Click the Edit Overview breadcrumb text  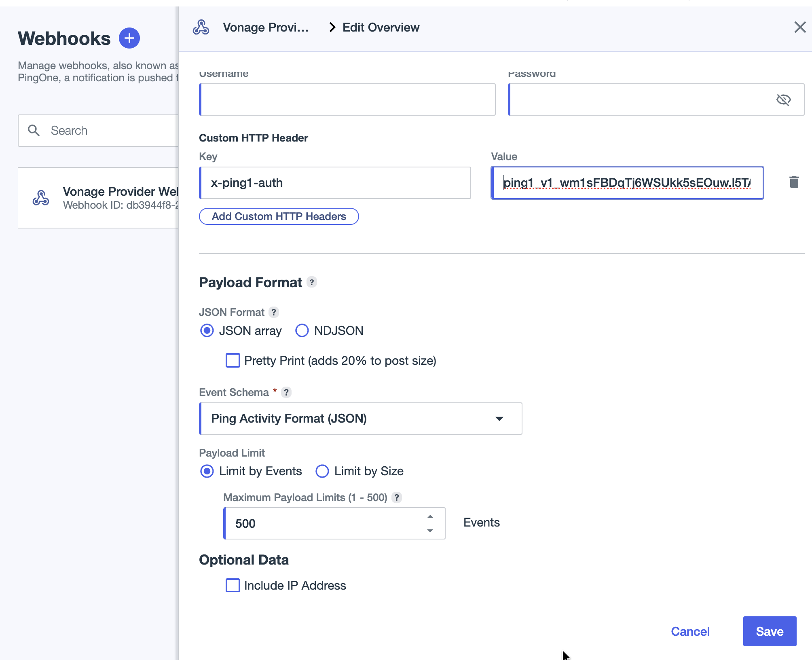click(381, 27)
